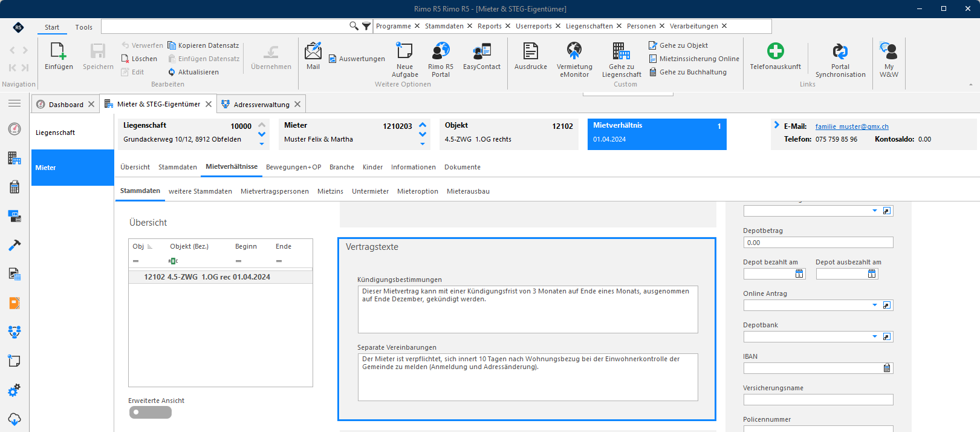Open Mietzinssicherung Online
Image resolution: width=980 pixels, height=432 pixels.
click(694, 59)
